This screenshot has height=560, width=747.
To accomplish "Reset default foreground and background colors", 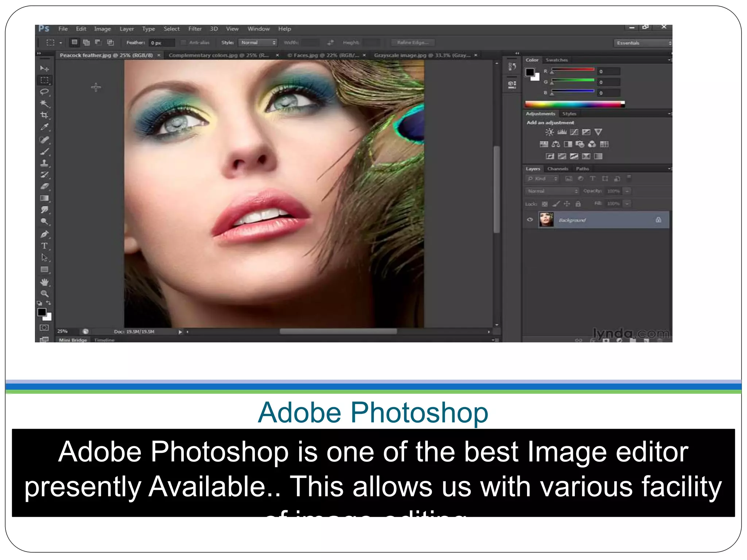I will click(x=39, y=303).
